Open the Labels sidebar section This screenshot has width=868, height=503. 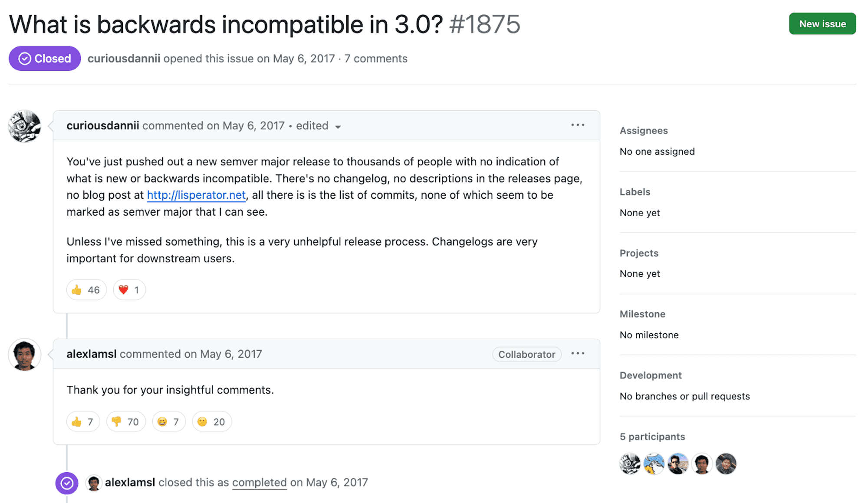[x=635, y=192]
